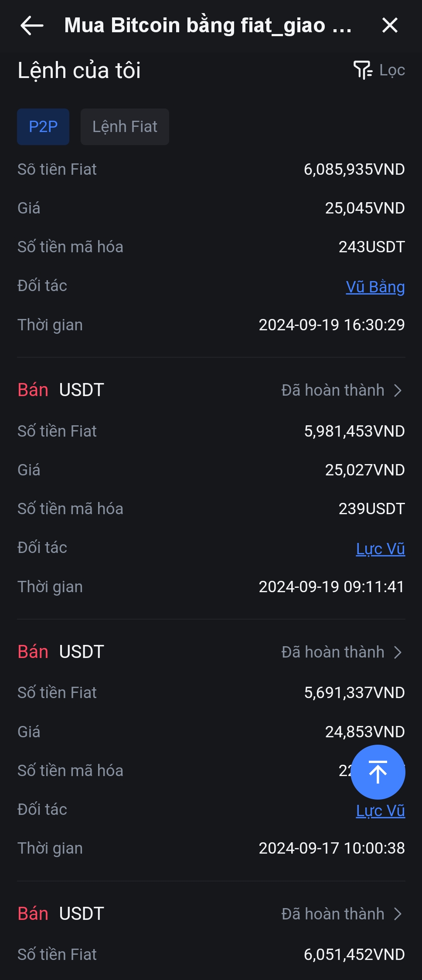Select Bán USDT header above 5,691,337VND

pyautogui.click(x=61, y=652)
